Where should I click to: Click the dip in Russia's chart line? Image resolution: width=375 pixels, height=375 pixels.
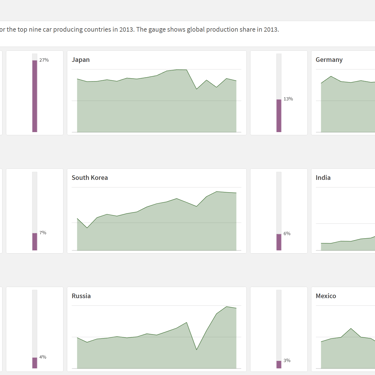[196, 349]
